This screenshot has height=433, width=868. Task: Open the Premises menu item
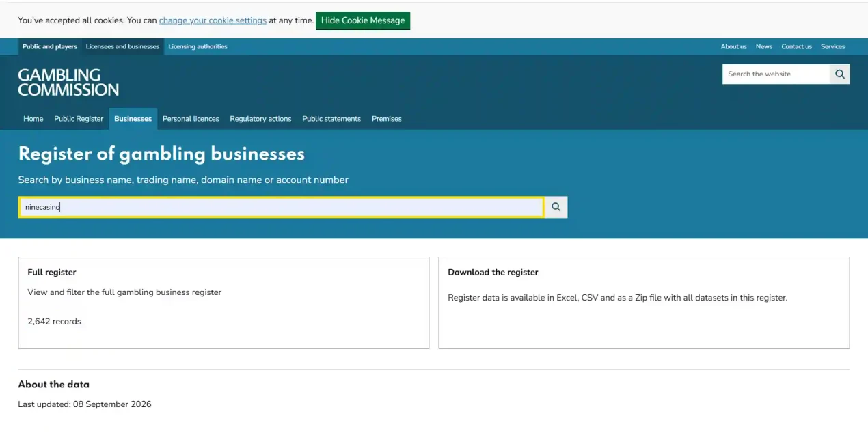tap(387, 119)
